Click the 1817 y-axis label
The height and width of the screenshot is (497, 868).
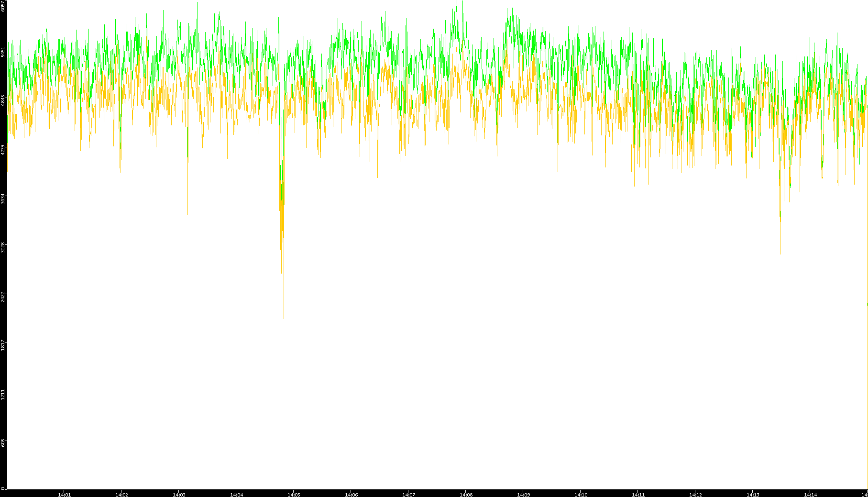[3, 345]
